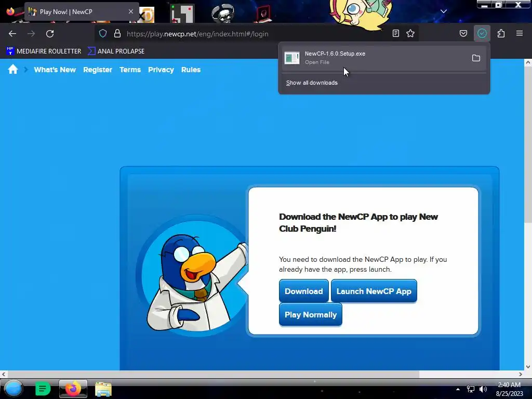Image resolution: width=532 pixels, height=399 pixels.
Task: Open File Explorer from the taskbar
Action: pos(103,389)
